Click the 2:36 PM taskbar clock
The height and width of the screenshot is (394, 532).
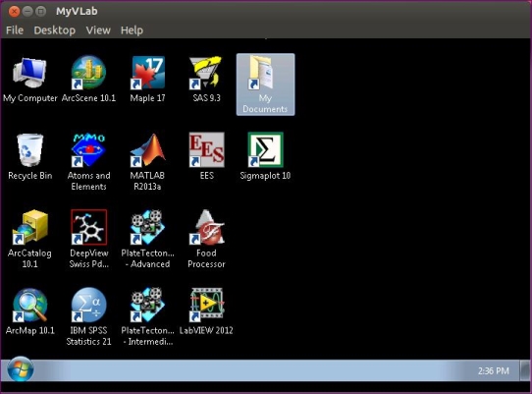coord(494,370)
